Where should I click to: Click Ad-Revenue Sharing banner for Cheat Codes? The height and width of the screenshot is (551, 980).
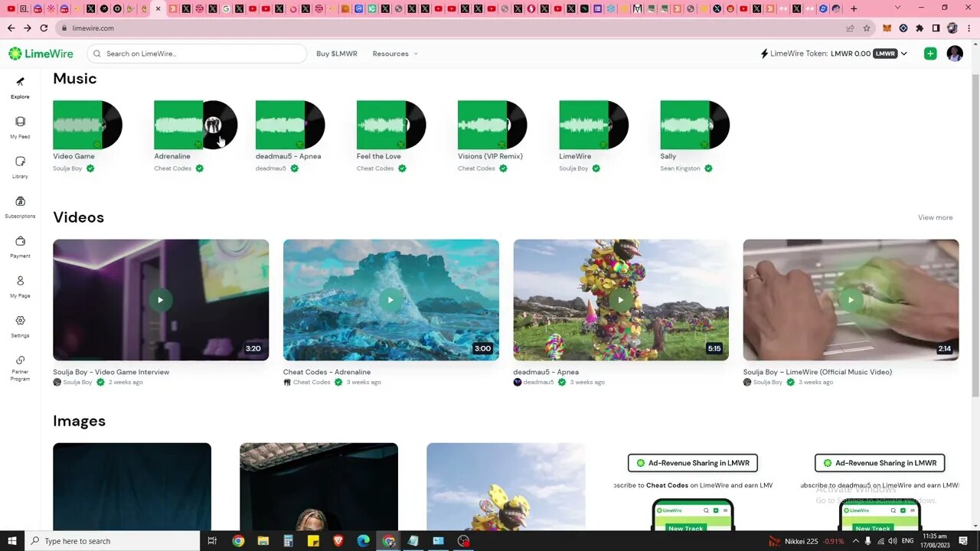tap(693, 463)
